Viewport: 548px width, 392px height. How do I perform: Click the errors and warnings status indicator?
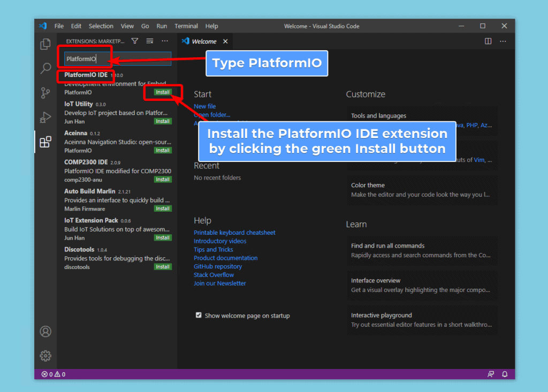[54, 374]
